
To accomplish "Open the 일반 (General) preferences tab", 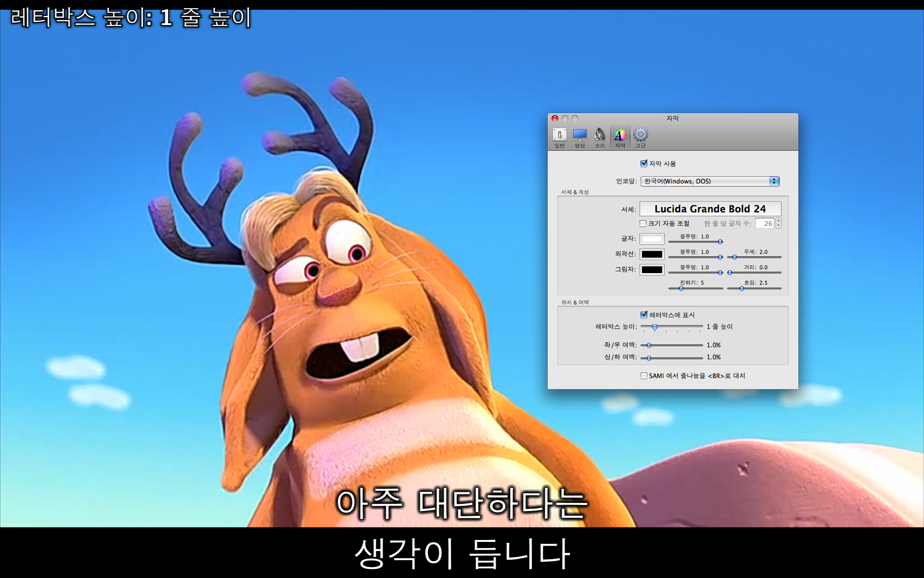I will pos(559,138).
